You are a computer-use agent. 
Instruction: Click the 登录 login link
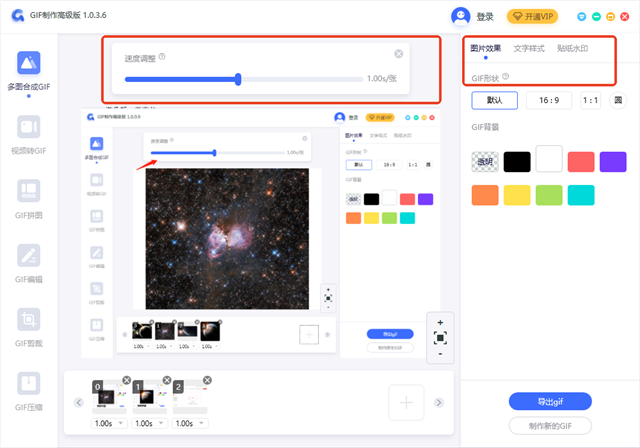[x=485, y=17]
